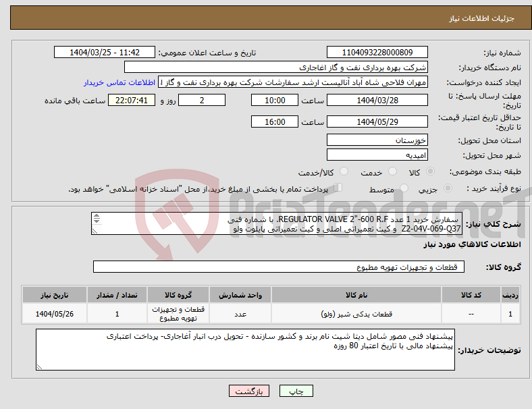This screenshot has width=532, height=409.
Task: Click the چاپ (print) button
Action: pyautogui.click(x=296, y=391)
